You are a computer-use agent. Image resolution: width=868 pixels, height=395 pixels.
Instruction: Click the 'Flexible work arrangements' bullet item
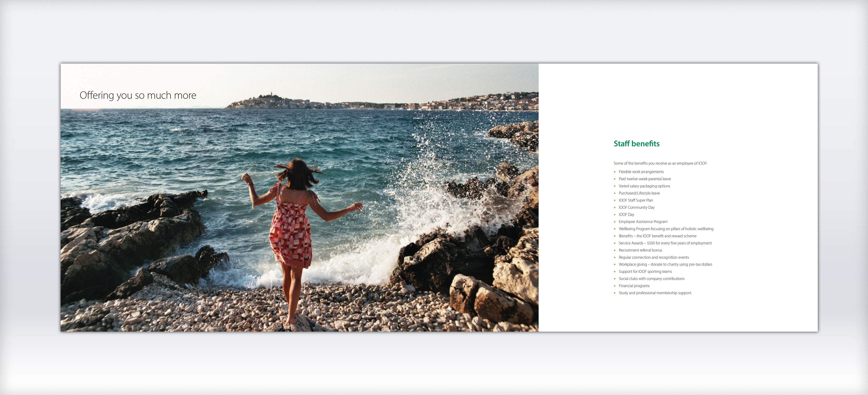coord(641,172)
